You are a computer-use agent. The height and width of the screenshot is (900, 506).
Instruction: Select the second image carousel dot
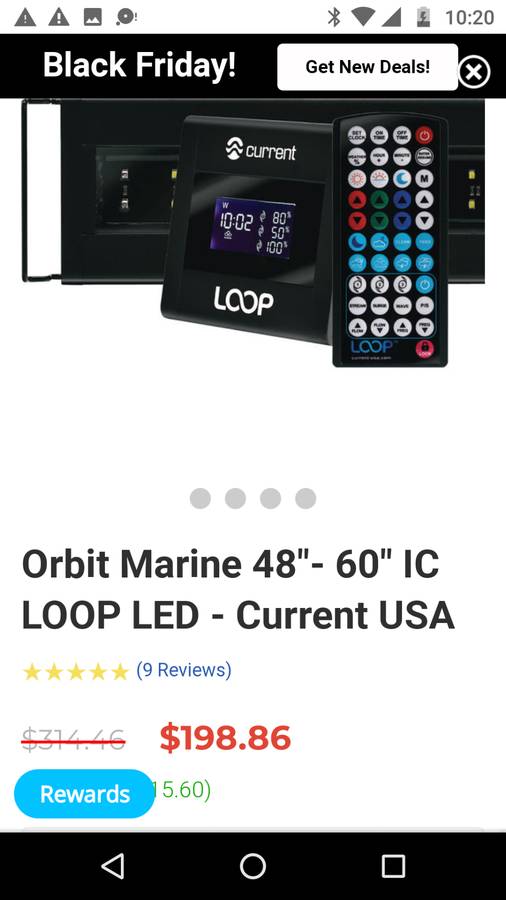click(x=235, y=498)
